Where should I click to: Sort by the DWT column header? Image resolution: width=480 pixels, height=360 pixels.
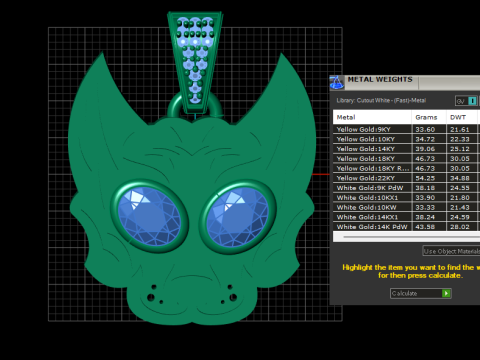(462, 117)
